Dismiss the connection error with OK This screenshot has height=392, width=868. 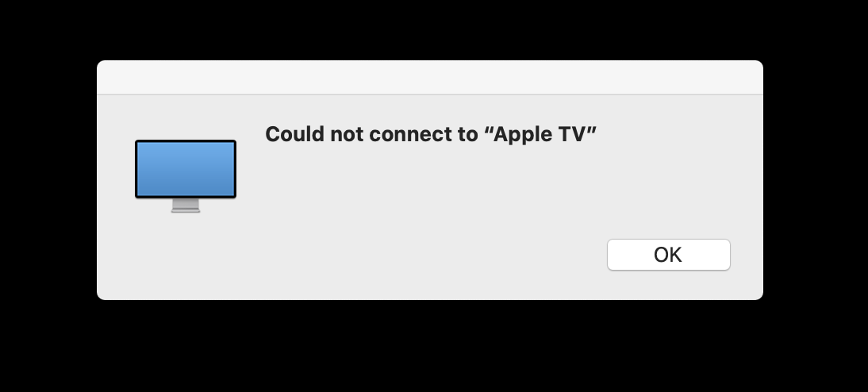668,255
